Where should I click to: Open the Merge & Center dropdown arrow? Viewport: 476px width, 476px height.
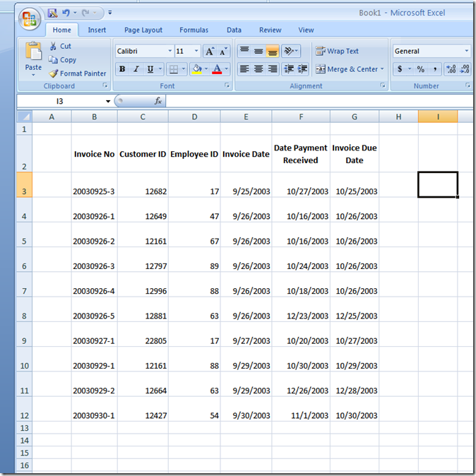coord(382,69)
